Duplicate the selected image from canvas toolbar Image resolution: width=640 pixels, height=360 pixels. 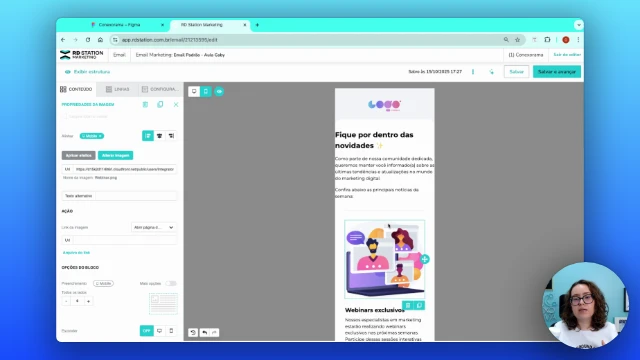(x=419, y=305)
